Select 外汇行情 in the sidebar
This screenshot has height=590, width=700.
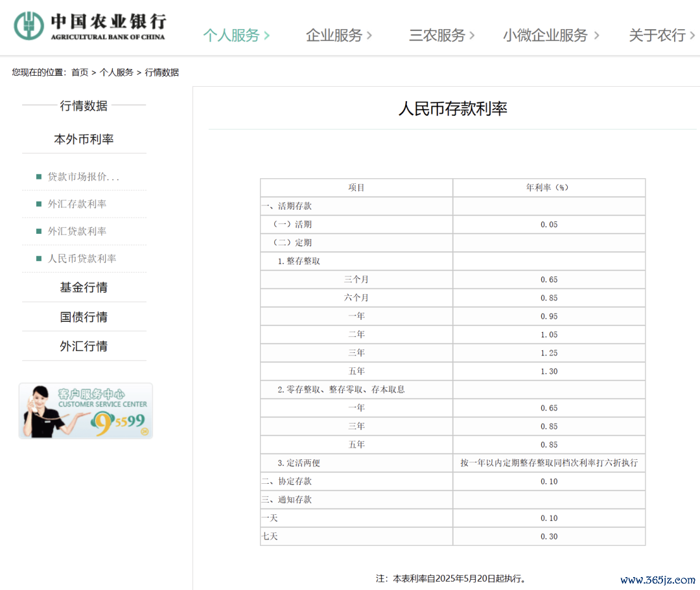[84, 346]
